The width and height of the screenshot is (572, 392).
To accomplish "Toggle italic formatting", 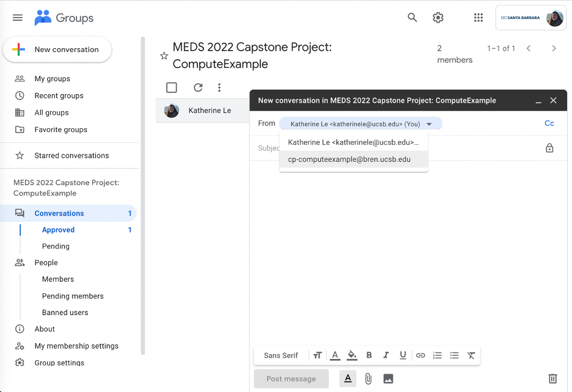I will [386, 355].
